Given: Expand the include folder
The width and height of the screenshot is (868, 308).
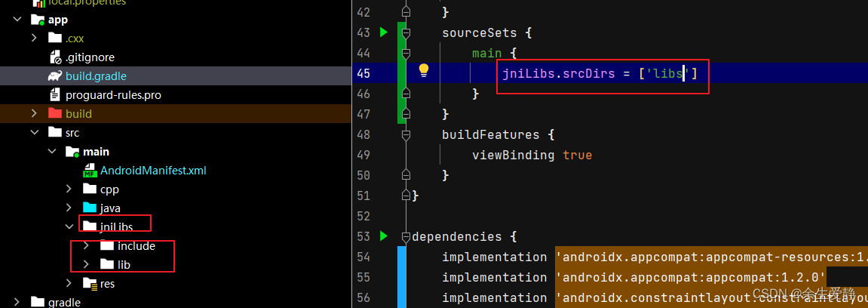Looking at the screenshot, I should click(86, 245).
